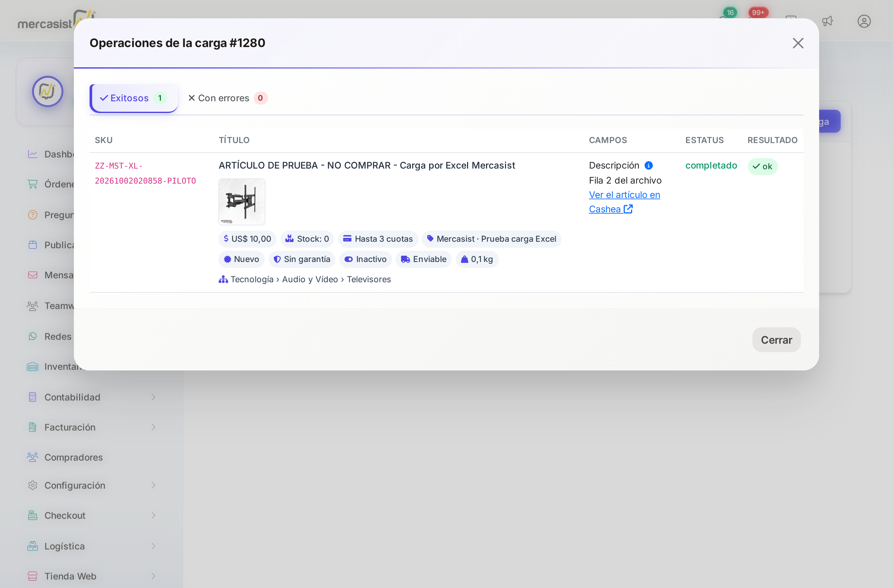This screenshot has width=893, height=588.
Task: Click the Sin garantía chip
Action: pos(302,259)
